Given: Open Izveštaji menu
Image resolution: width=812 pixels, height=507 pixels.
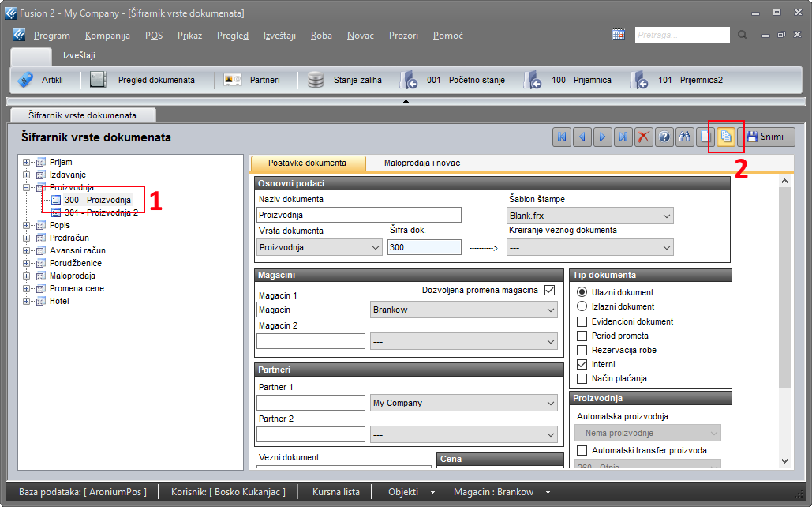Looking at the screenshot, I should 279,36.
